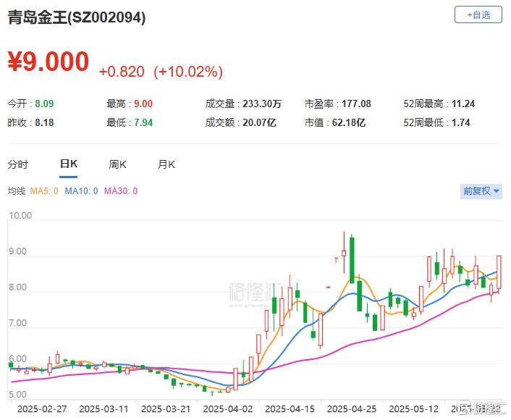Click the 2025-02-27 date axis label
511x420 pixels.
click(42, 409)
